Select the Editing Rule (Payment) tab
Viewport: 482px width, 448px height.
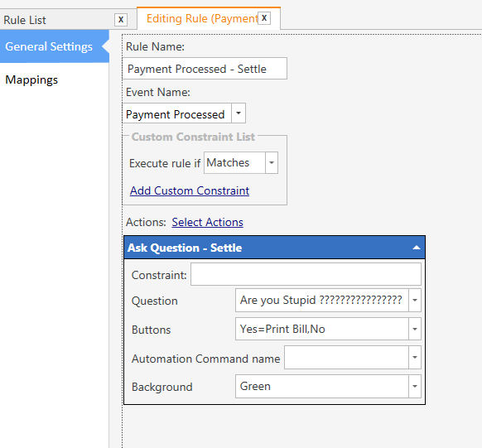[x=202, y=19]
